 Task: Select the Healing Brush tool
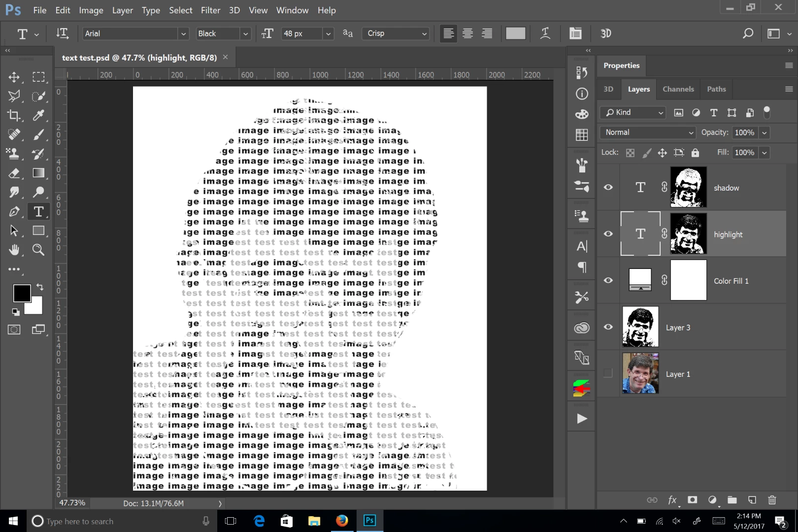[x=14, y=134]
